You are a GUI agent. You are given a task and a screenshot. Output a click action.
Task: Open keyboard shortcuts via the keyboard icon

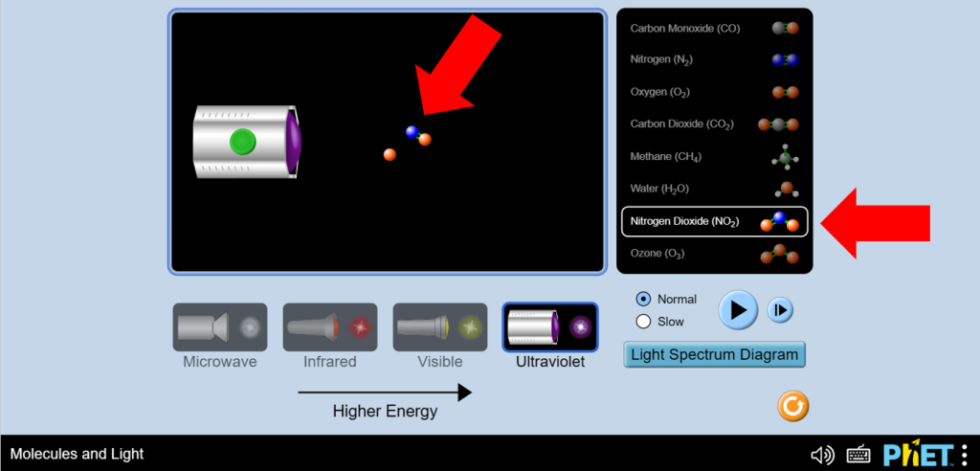coord(858,455)
